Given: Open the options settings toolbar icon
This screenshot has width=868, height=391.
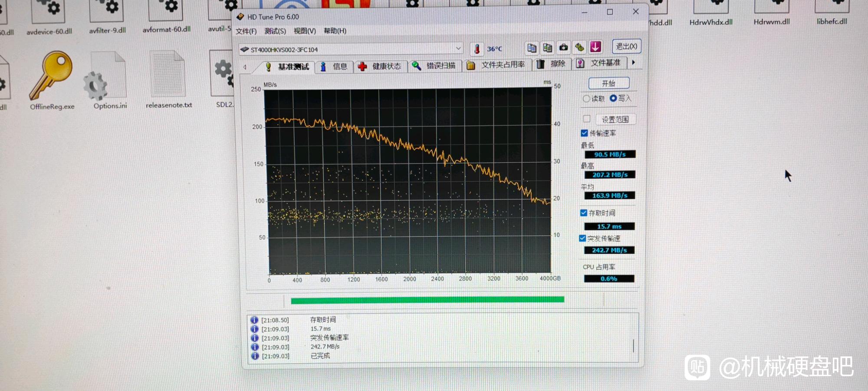Looking at the screenshot, I should coord(579,47).
